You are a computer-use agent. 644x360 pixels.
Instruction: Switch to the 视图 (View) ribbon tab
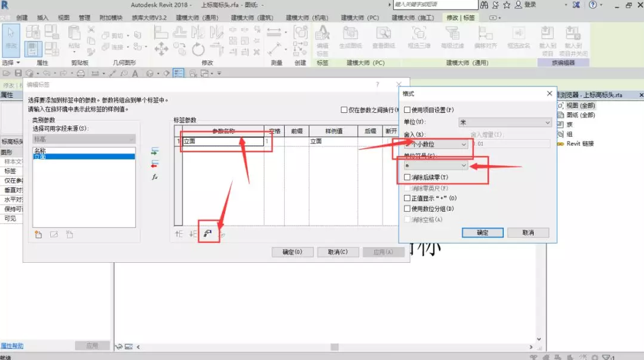[64, 18]
